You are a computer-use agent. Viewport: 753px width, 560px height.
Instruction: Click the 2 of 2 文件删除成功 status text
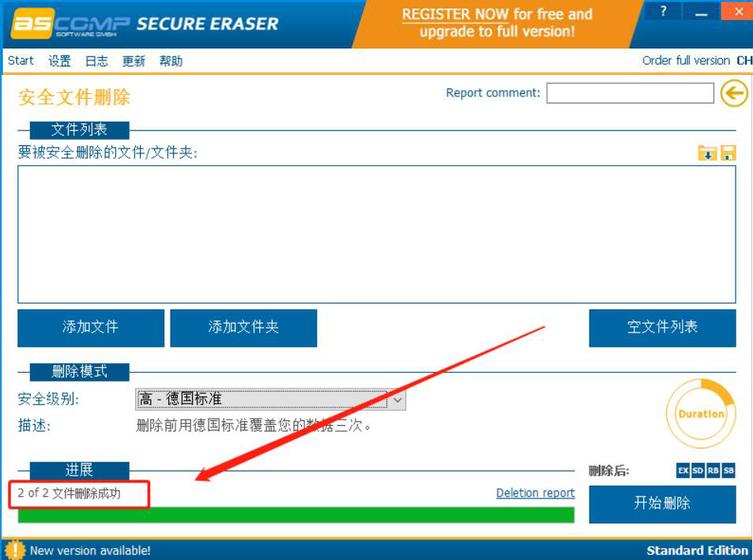(69, 494)
